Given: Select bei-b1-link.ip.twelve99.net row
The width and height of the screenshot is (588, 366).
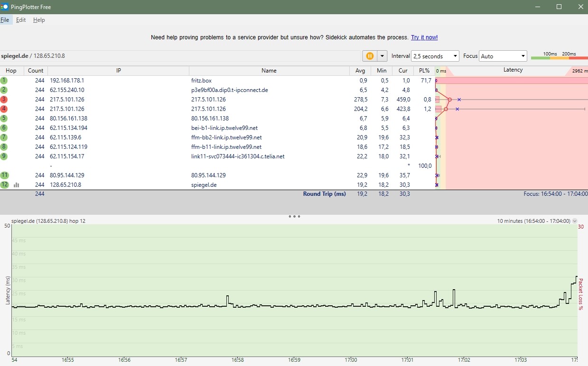Looking at the screenshot, I should 294,128.
